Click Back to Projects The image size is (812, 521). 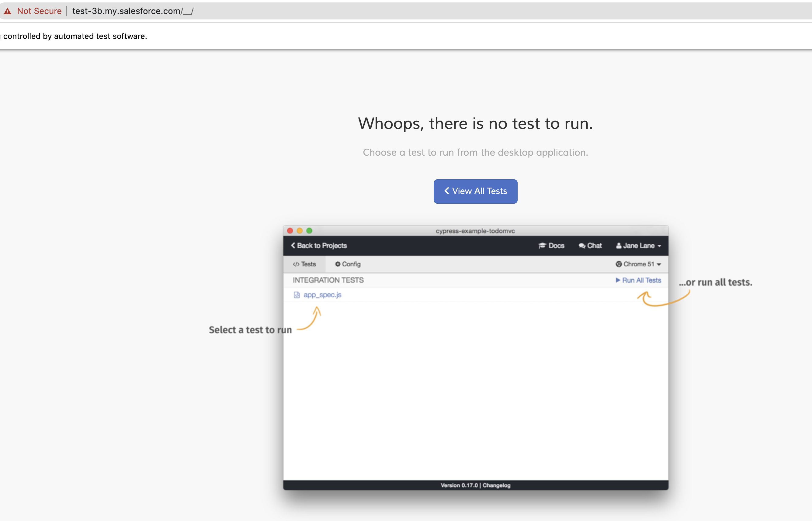click(321, 246)
